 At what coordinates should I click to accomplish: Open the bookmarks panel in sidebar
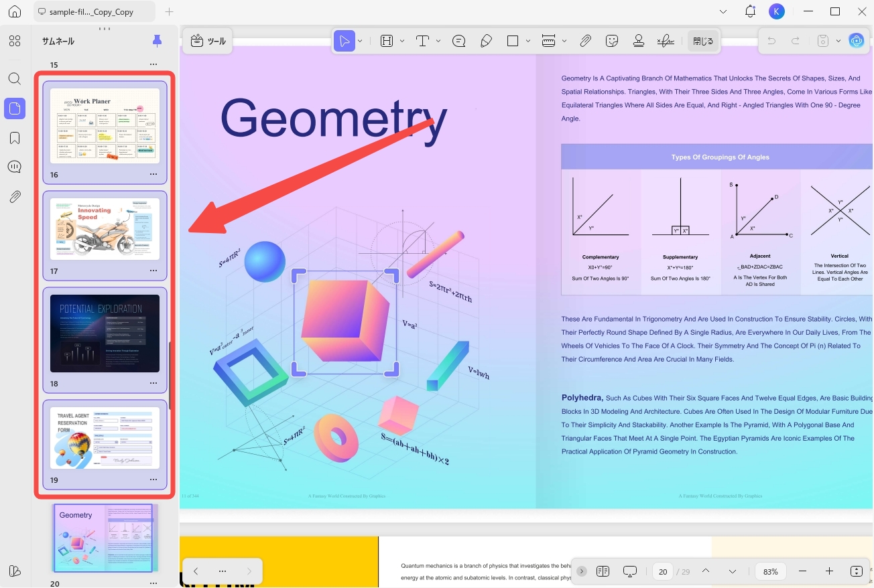tap(15, 138)
